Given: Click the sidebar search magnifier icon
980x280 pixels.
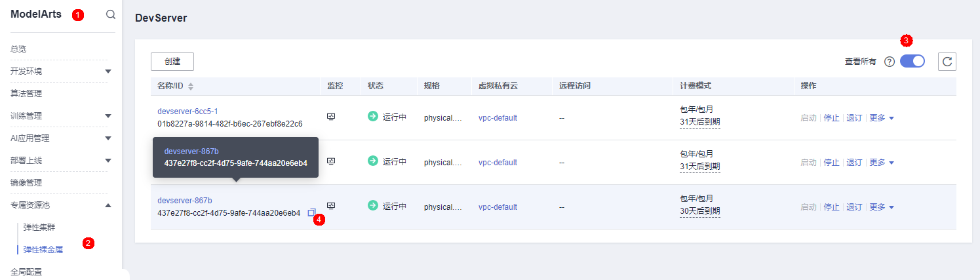Looking at the screenshot, I should [111, 14].
